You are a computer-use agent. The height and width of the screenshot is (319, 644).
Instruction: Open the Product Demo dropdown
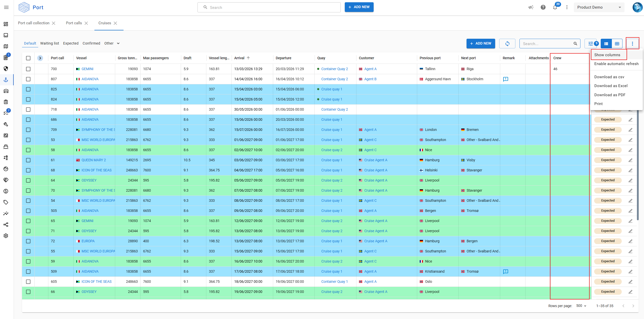[599, 7]
